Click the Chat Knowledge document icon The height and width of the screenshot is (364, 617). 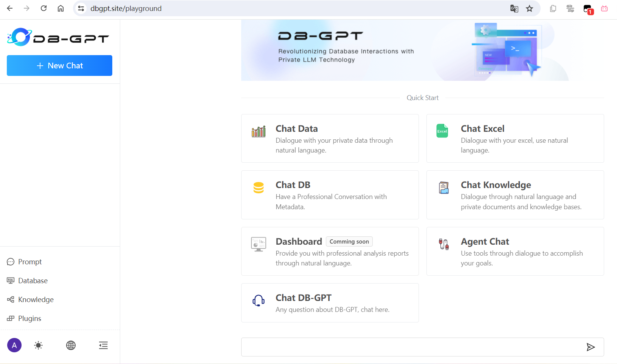click(x=444, y=188)
